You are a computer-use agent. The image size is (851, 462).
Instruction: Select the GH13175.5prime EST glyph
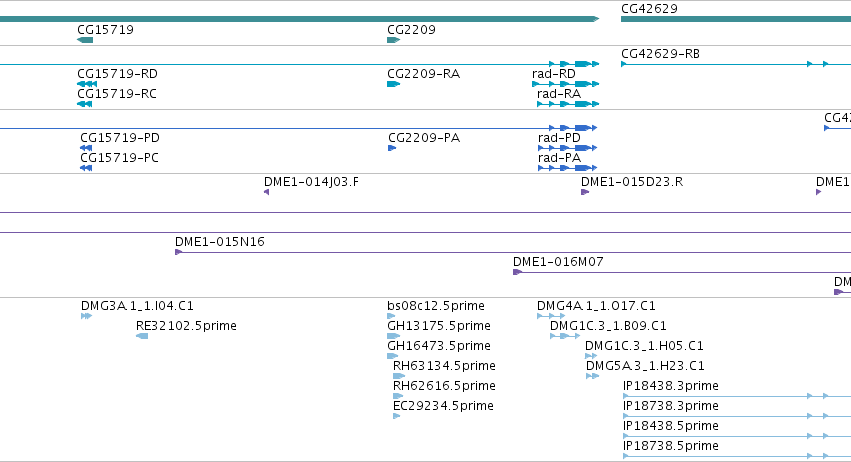pyautogui.click(x=393, y=336)
